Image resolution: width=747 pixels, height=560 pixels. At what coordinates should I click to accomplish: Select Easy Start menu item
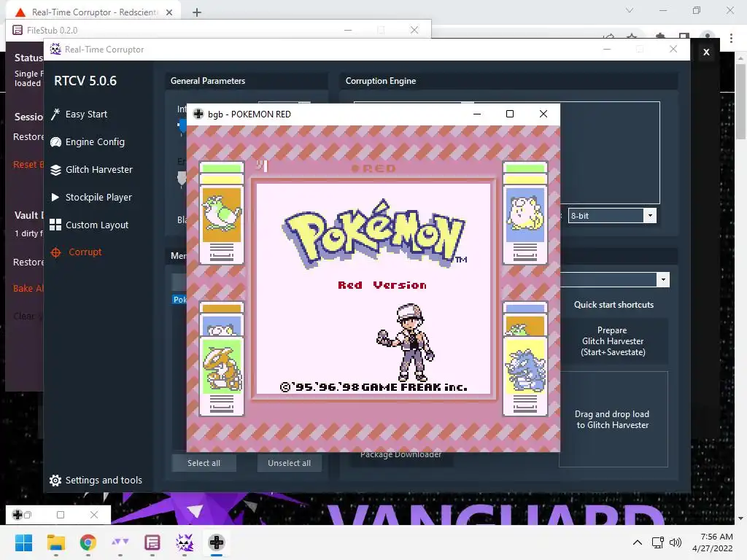86,114
